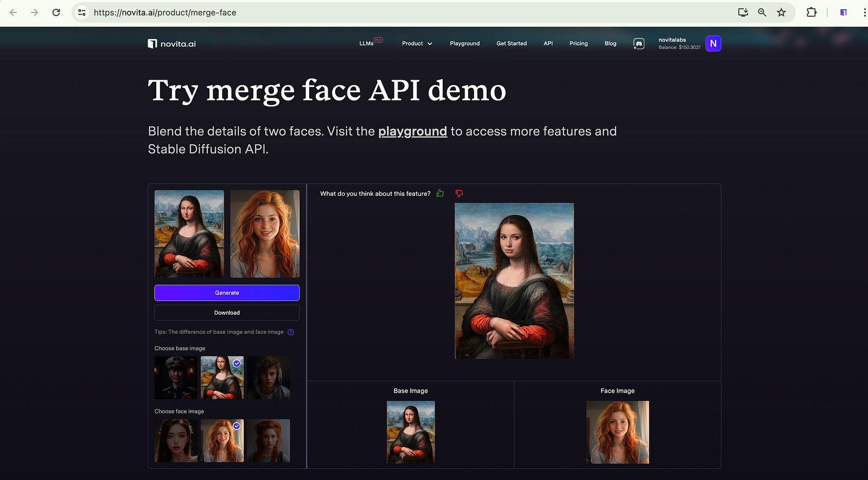Expand the Product dropdown menu

tap(417, 43)
